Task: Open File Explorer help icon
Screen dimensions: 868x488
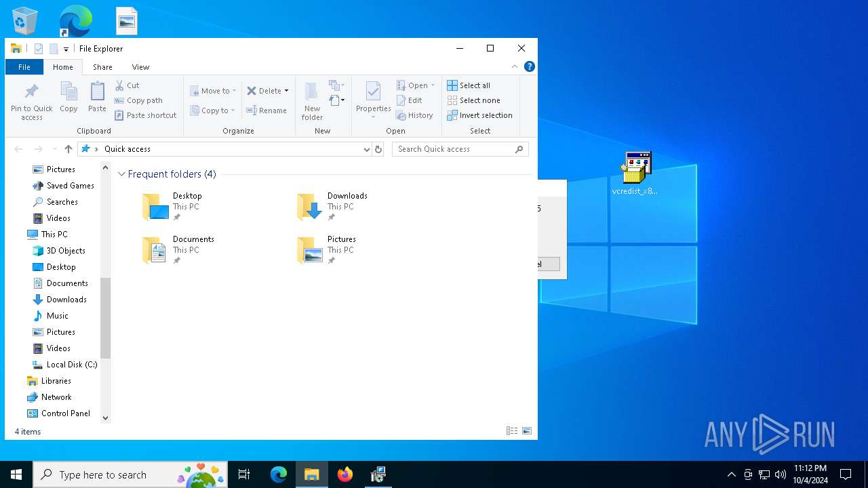Action: coord(530,66)
